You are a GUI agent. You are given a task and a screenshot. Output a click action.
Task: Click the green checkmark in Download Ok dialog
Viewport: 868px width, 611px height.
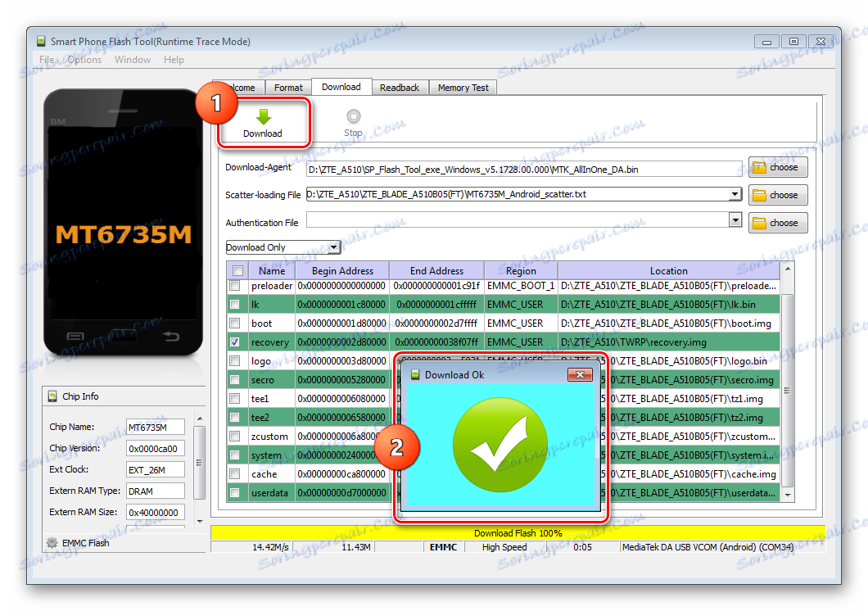click(x=500, y=445)
